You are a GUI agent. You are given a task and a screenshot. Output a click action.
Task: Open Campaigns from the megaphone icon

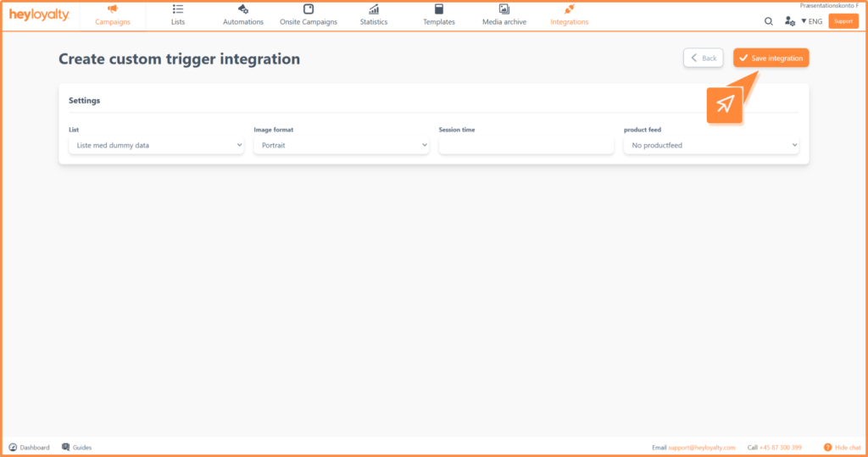coord(113,9)
